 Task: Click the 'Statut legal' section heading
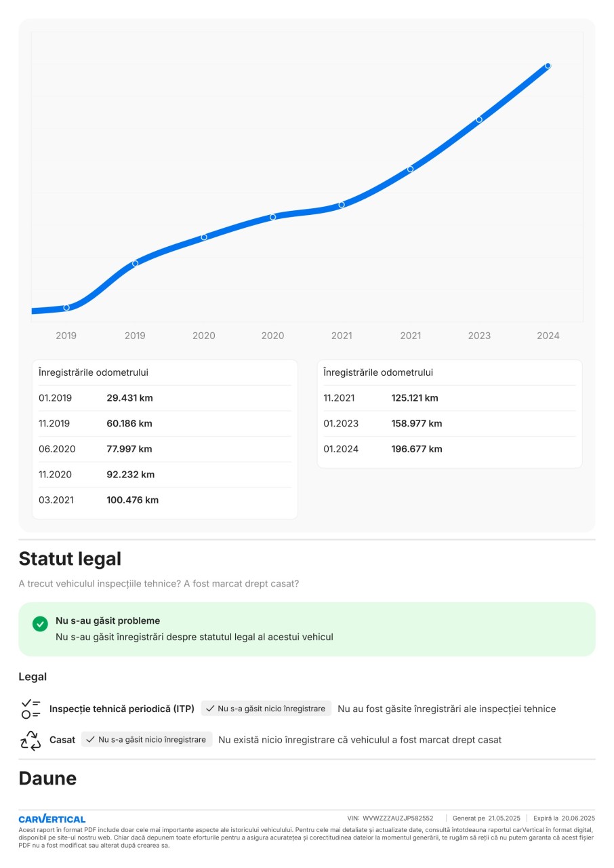(x=70, y=559)
